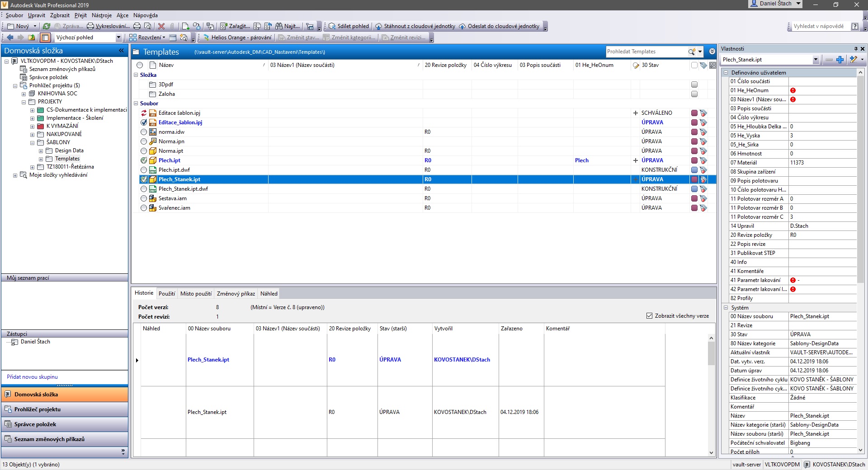The image size is (868, 470).
Task: Expand KNIHOVNA SOC tree node
Action: click(x=24, y=94)
